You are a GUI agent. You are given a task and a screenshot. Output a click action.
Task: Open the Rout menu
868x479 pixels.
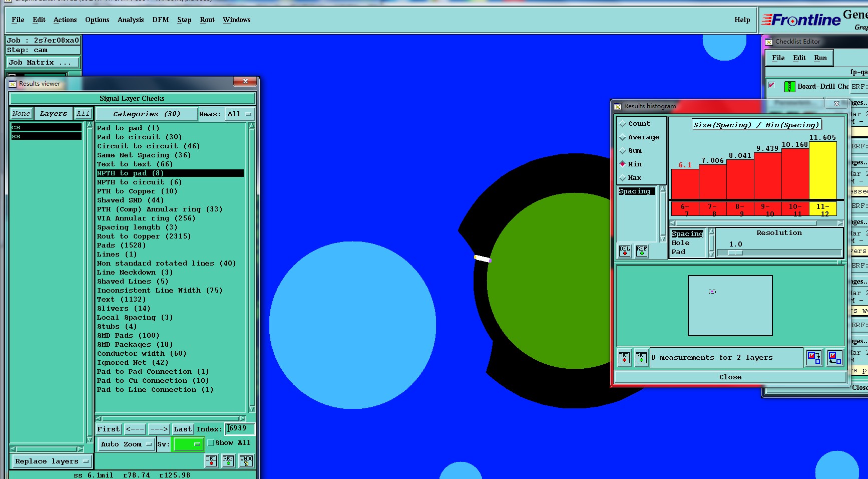click(x=207, y=20)
